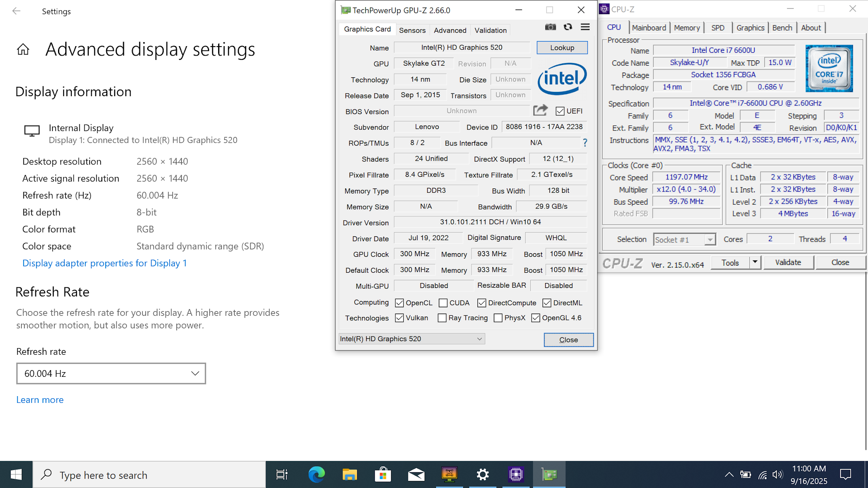
Task: Click the Validate button in CPU-Z
Action: [x=788, y=262]
